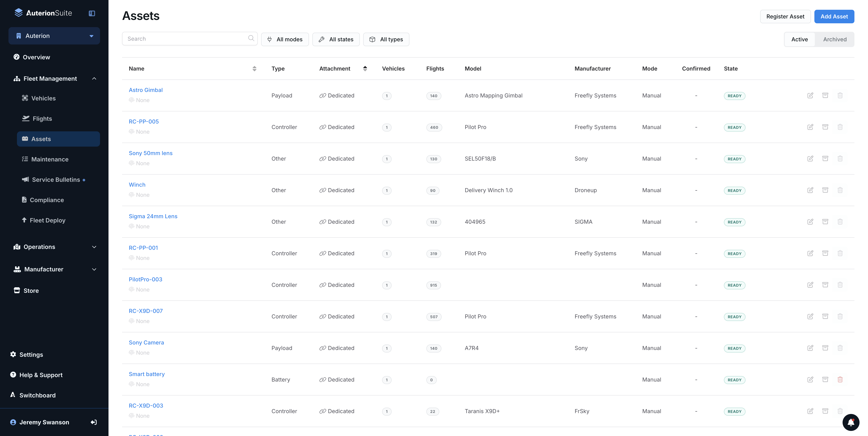Image resolution: width=868 pixels, height=436 pixels.
Task: Edit the Sony Camera asset
Action: click(x=810, y=348)
